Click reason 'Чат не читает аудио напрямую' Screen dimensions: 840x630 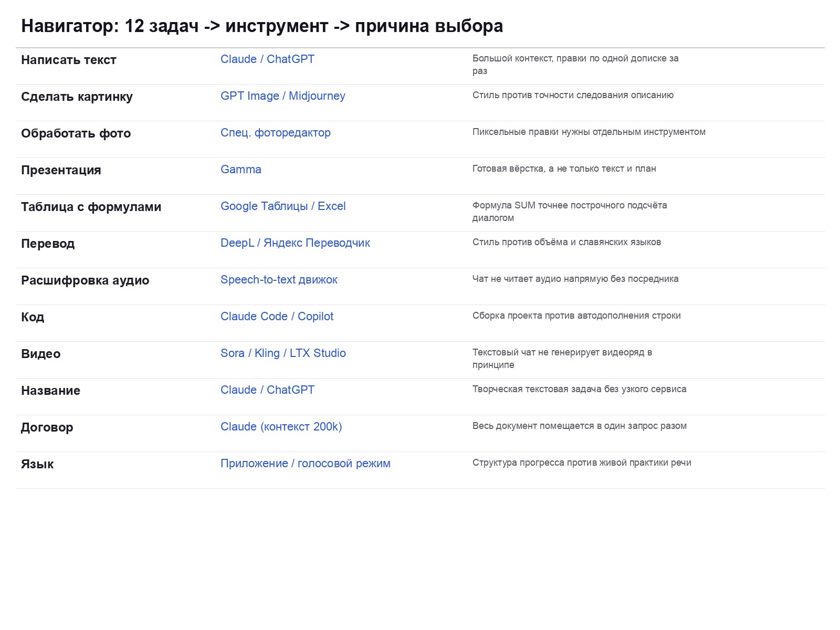point(540,279)
